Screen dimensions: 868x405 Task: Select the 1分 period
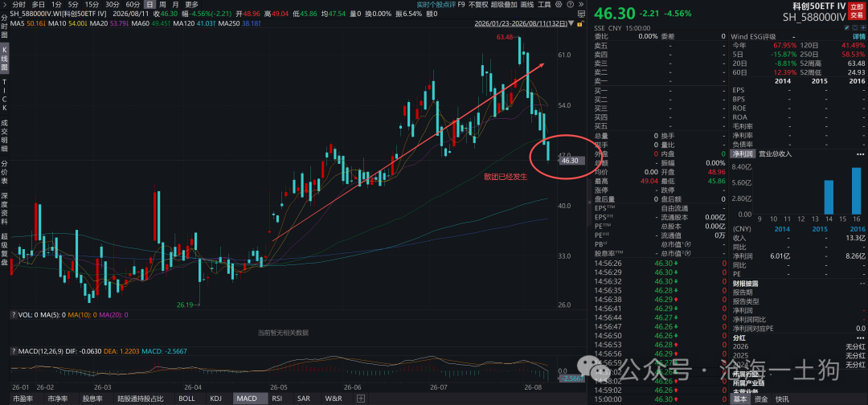(x=56, y=5)
